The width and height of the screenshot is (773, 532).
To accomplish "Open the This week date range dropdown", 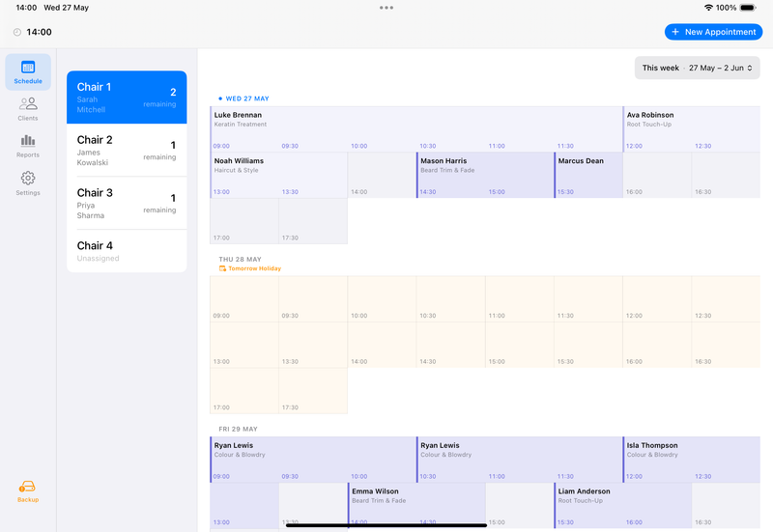I will click(x=697, y=68).
